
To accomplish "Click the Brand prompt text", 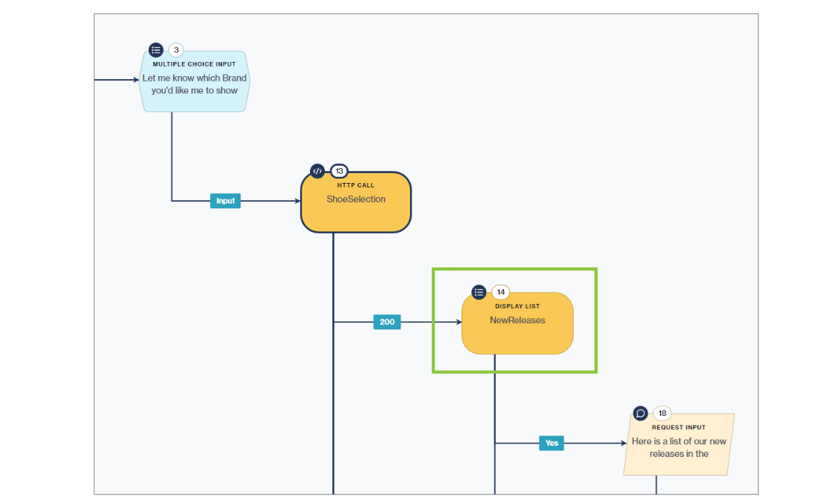I will click(x=194, y=84).
